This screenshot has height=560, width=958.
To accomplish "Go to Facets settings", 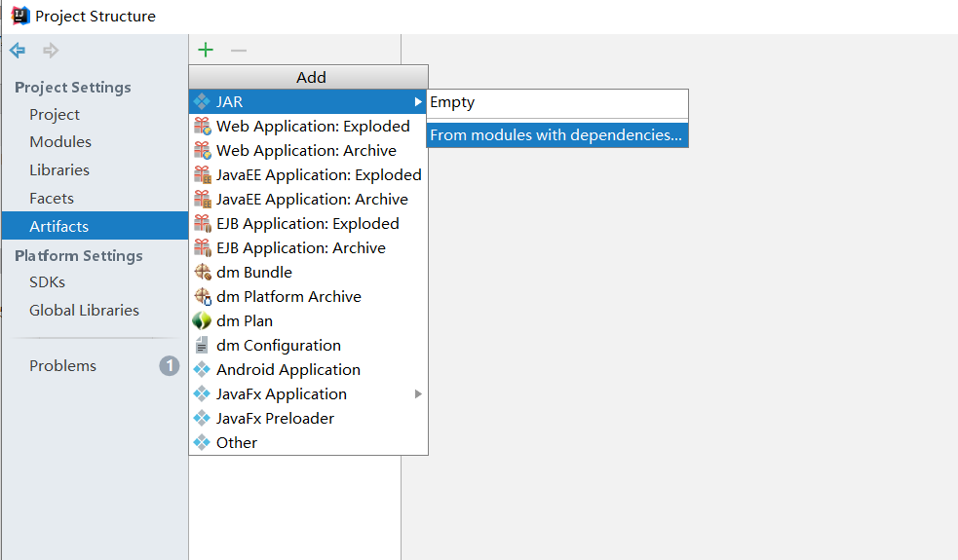I will [95, 198].
